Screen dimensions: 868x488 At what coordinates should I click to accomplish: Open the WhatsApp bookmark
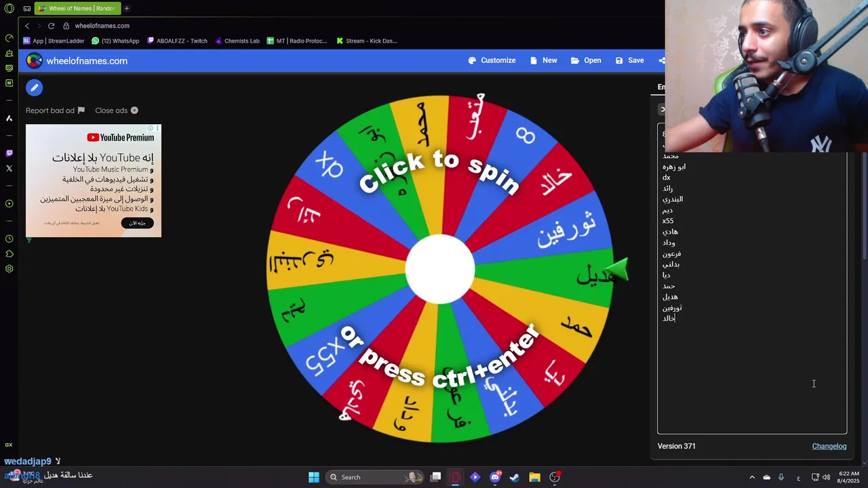click(115, 41)
